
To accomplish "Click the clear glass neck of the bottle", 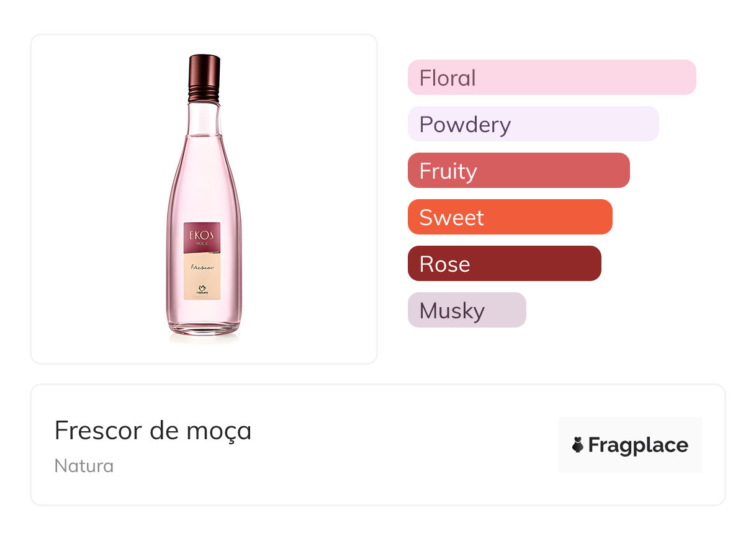I will point(204,118).
